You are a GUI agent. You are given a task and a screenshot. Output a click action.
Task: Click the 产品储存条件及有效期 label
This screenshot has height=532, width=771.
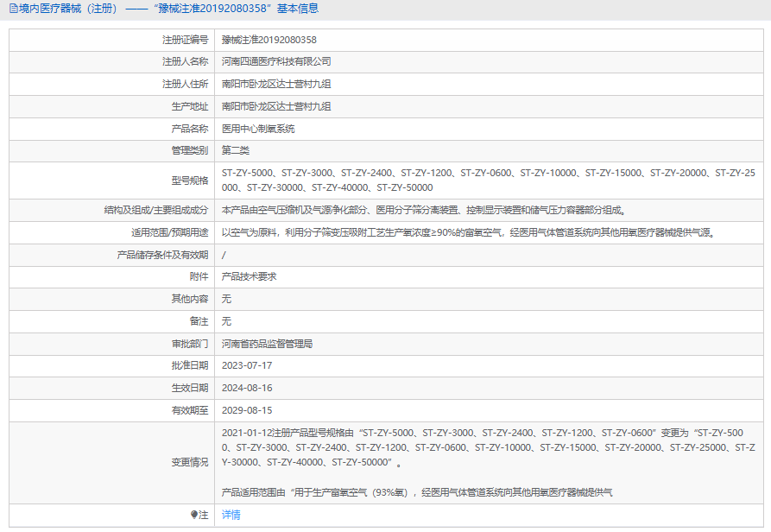click(163, 255)
